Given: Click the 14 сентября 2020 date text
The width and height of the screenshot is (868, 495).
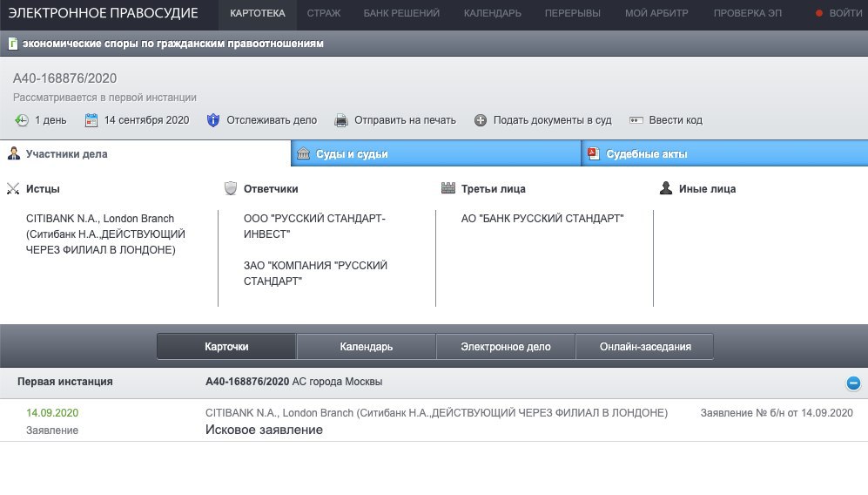Looking at the screenshot, I should tap(146, 120).
